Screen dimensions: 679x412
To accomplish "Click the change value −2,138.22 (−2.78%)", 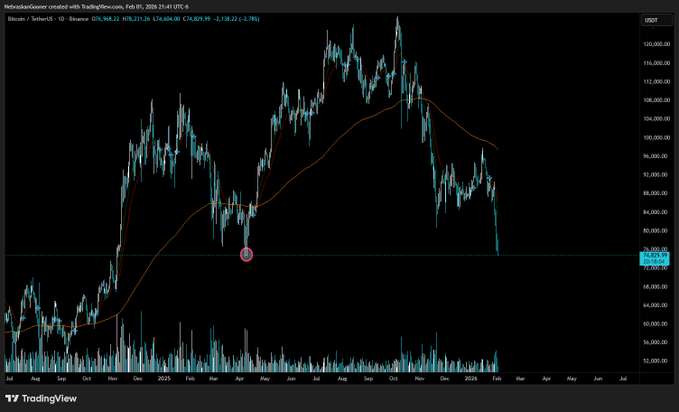I will 236,19.
